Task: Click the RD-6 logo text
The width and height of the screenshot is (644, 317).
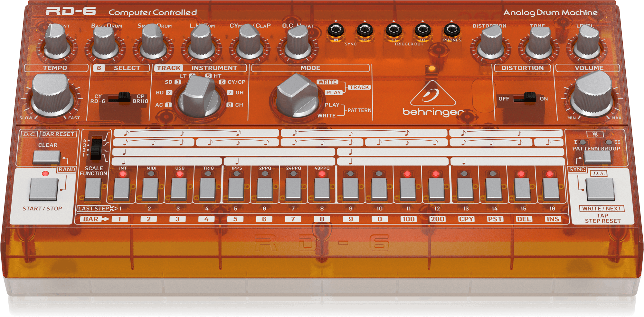Action: [71, 12]
